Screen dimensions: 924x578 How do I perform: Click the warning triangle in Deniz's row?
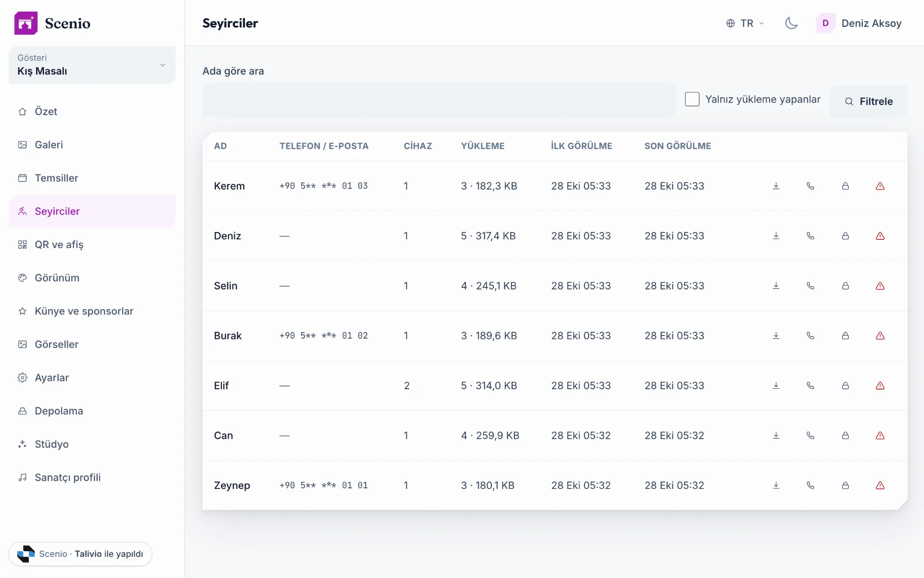click(x=880, y=236)
